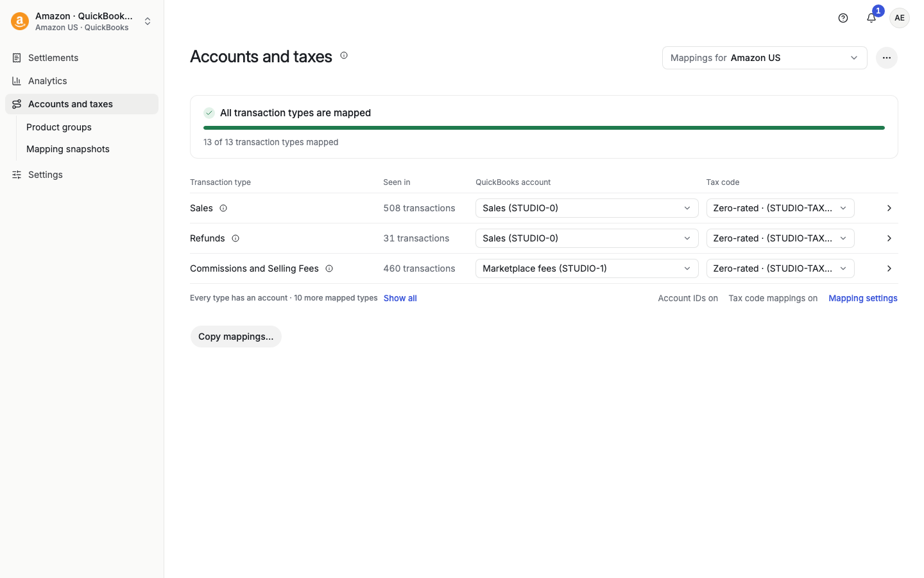Click the '508 transactions' cell
Viewport: 924px width, 578px height.
point(419,208)
